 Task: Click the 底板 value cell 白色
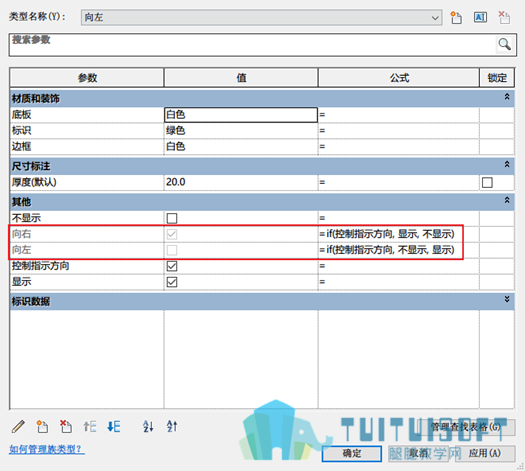pos(241,115)
